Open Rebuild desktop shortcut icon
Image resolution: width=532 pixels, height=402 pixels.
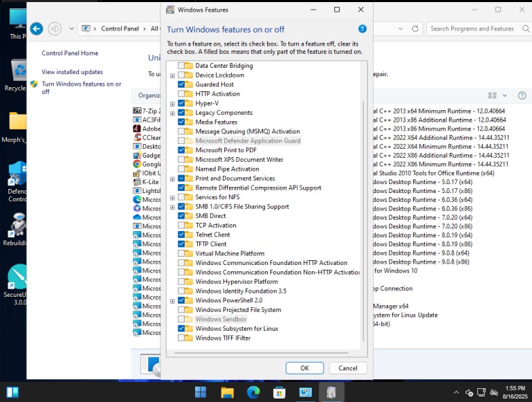15,230
